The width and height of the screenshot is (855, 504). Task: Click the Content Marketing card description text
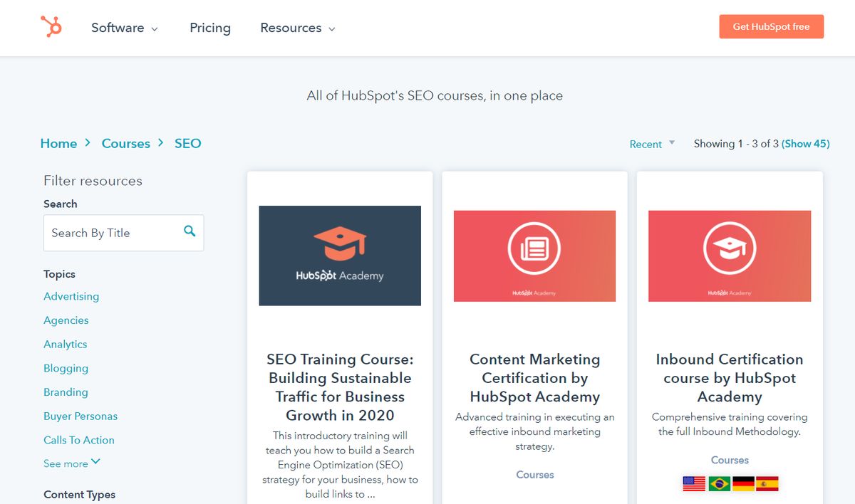pyautogui.click(x=535, y=431)
